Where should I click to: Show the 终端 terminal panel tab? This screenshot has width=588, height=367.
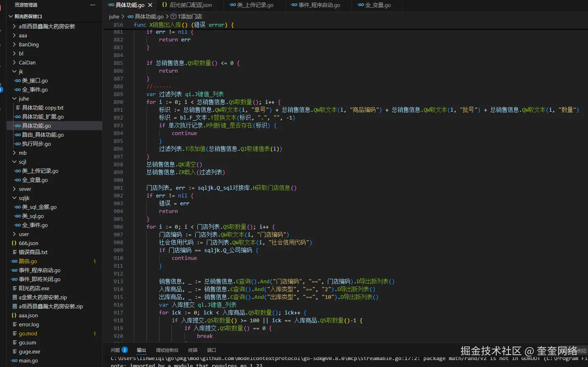pyautogui.click(x=193, y=350)
